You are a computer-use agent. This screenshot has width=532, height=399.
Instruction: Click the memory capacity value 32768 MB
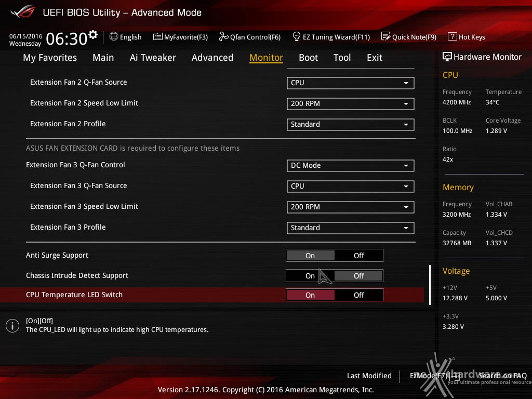pos(457,243)
